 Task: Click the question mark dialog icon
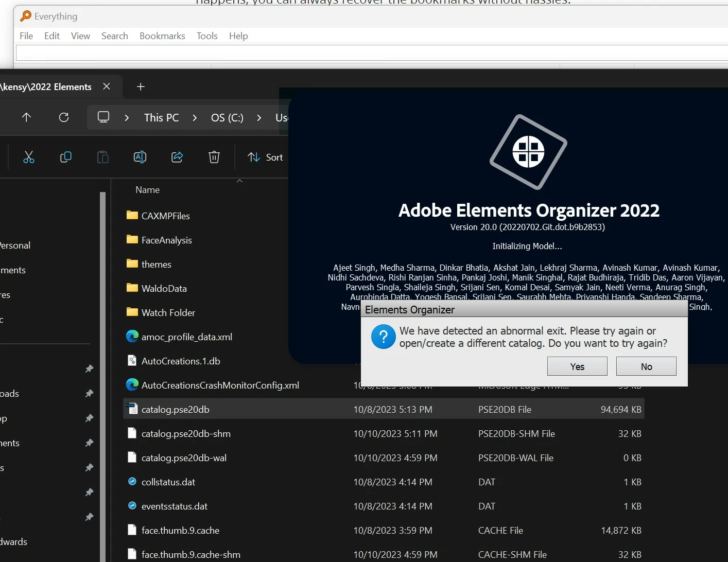tap(384, 337)
